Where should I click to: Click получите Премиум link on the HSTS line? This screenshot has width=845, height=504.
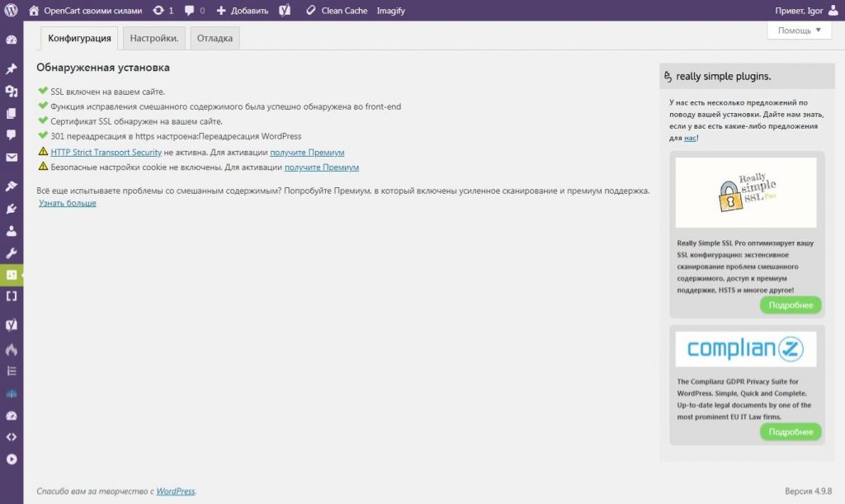[x=307, y=153]
